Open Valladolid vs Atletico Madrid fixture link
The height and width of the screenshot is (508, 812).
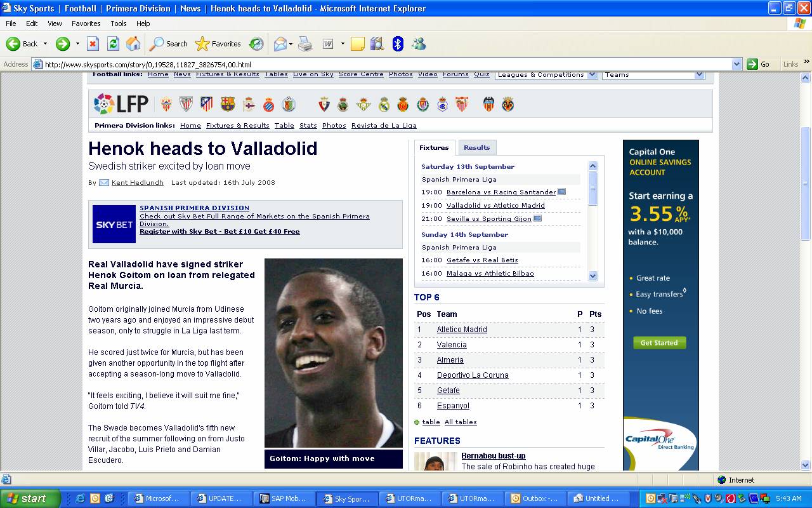495,205
